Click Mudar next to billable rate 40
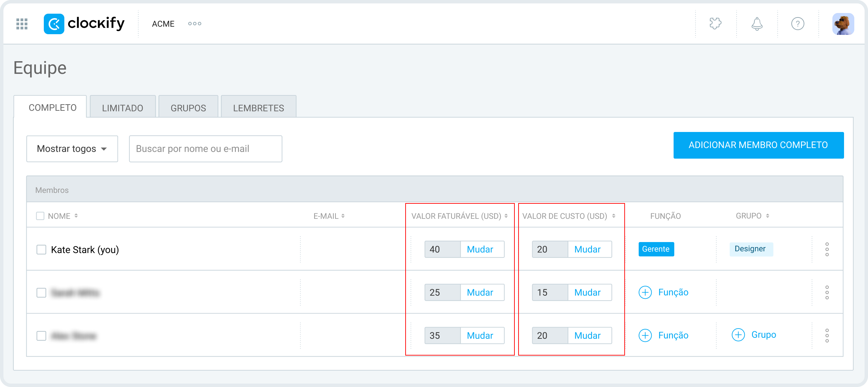 coord(480,249)
